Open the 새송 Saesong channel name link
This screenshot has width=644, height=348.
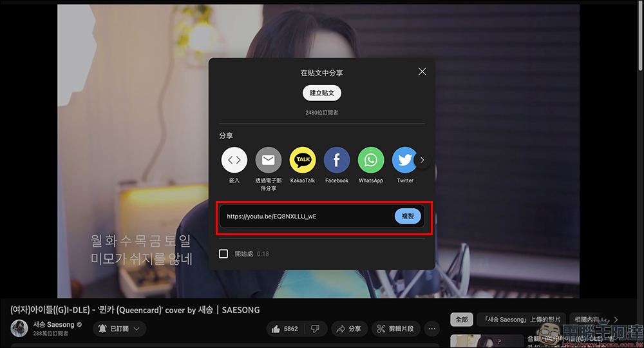[54, 325]
